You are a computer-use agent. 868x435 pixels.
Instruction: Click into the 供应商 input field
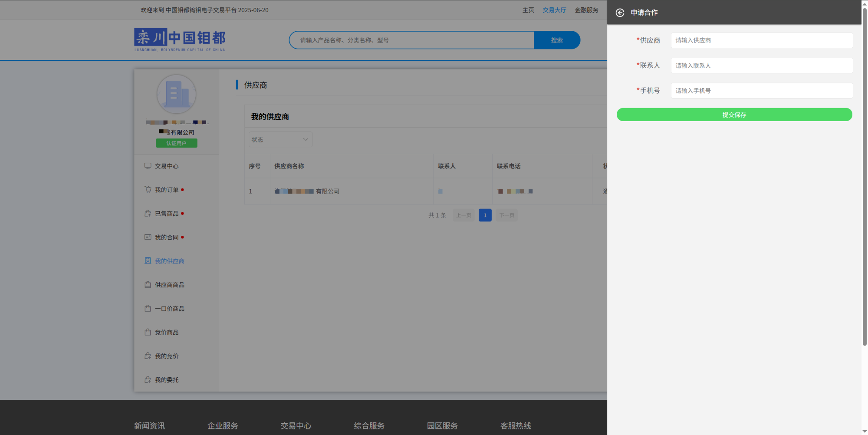761,40
